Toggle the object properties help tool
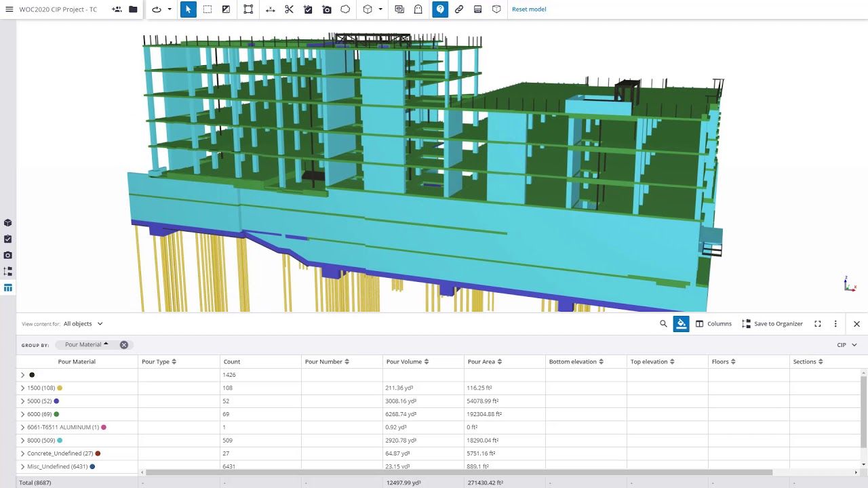Screen dimensions: 868x488 pos(440,9)
